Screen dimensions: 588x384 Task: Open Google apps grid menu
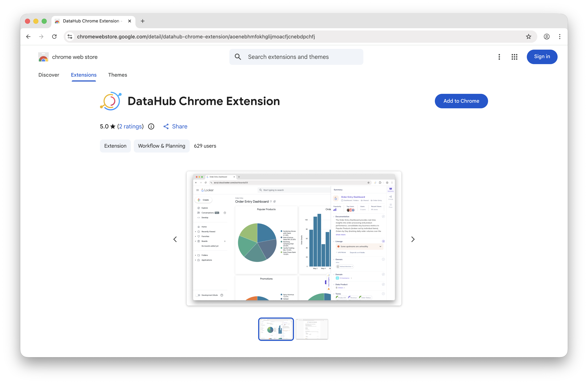(514, 57)
